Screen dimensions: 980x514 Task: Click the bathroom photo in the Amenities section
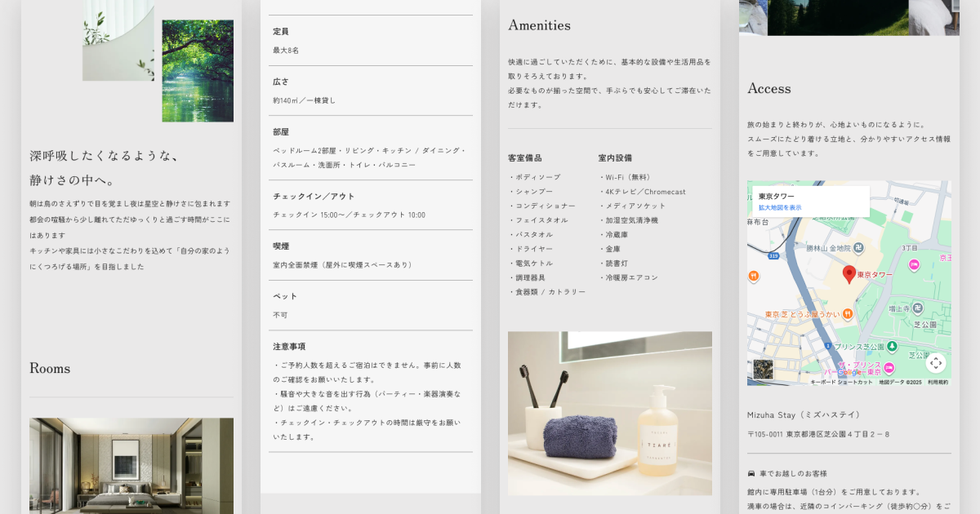pos(609,412)
